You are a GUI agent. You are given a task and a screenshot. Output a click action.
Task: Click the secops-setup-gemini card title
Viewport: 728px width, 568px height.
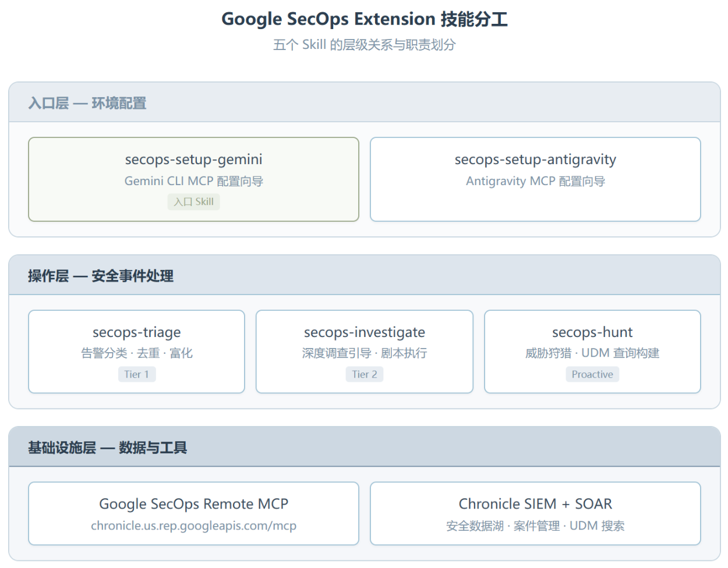tap(193, 159)
